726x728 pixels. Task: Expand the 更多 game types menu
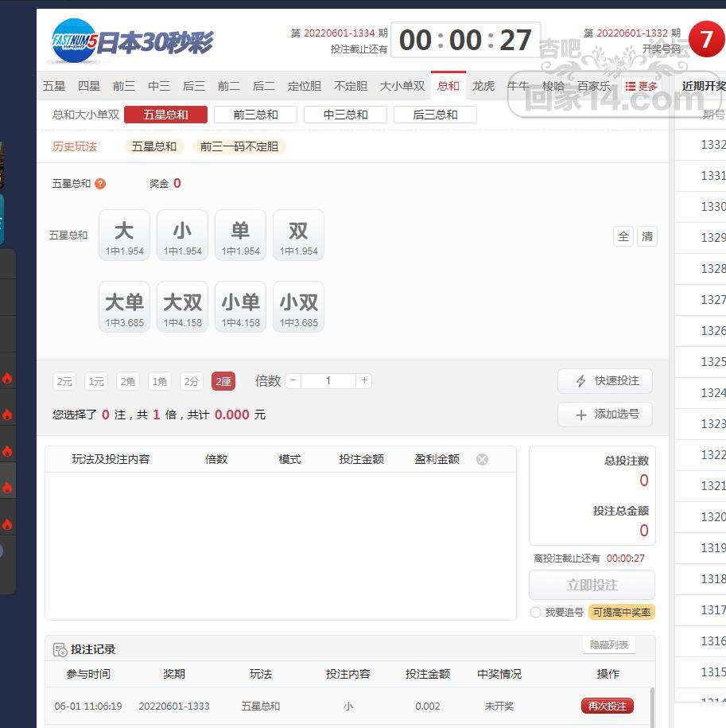pyautogui.click(x=641, y=86)
